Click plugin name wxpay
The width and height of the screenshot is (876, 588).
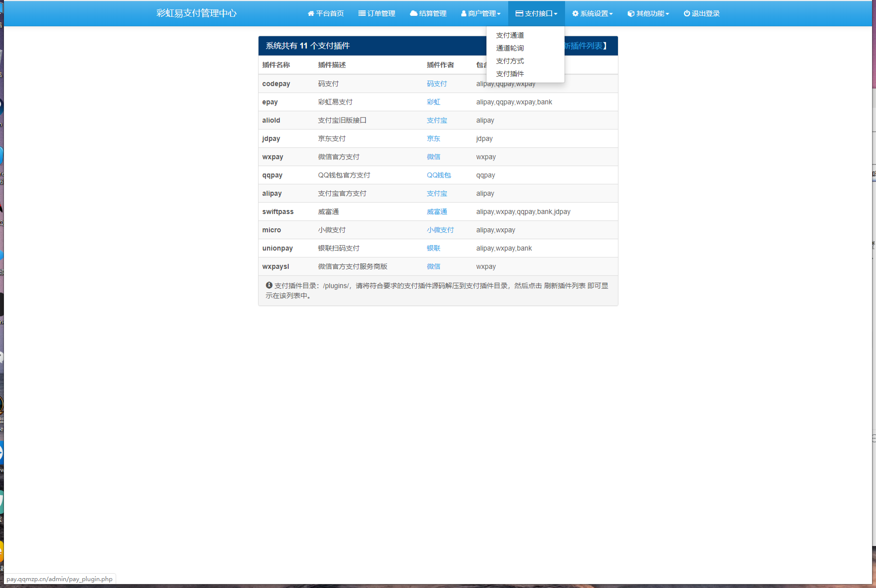273,157
